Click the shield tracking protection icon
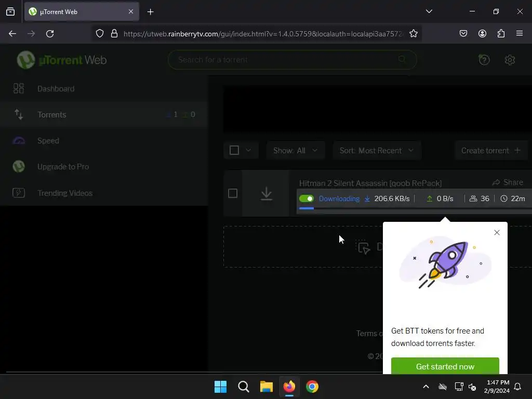Viewport: 532px width, 399px height. (x=99, y=34)
